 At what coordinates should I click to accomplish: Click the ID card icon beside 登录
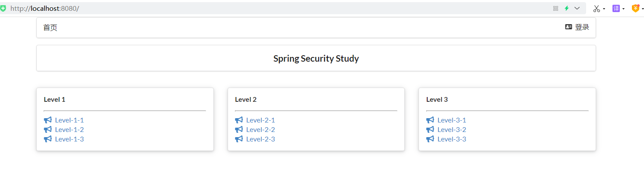(568, 27)
